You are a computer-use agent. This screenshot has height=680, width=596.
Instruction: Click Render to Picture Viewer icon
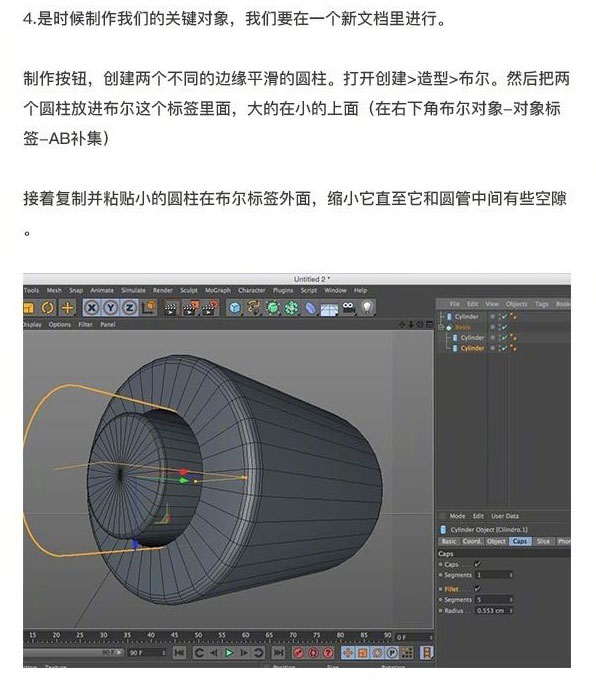[191, 308]
